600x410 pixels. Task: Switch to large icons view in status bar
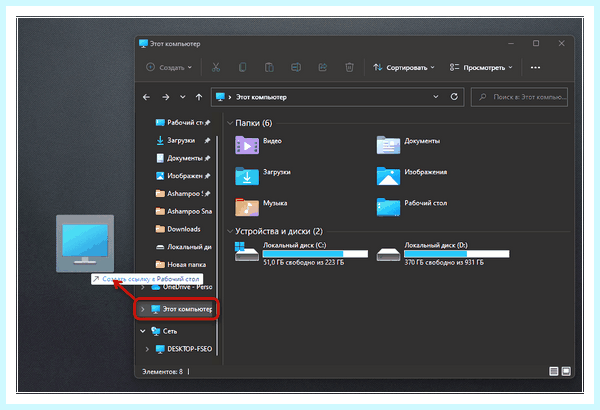pos(566,371)
